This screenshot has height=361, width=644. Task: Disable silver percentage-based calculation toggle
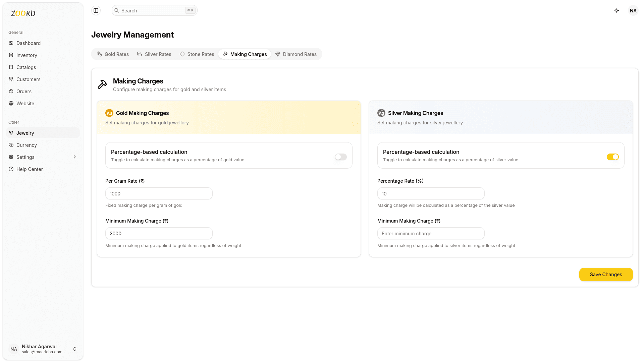tap(612, 157)
